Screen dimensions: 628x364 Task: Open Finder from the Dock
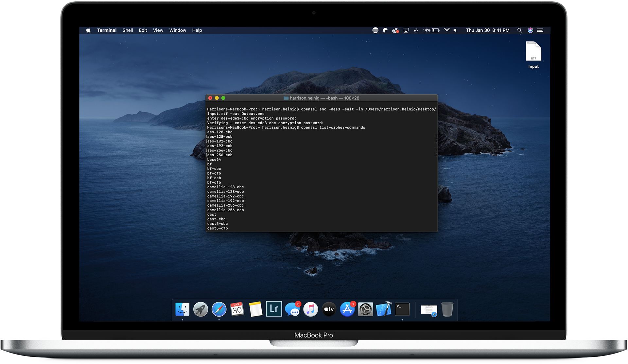point(182,309)
